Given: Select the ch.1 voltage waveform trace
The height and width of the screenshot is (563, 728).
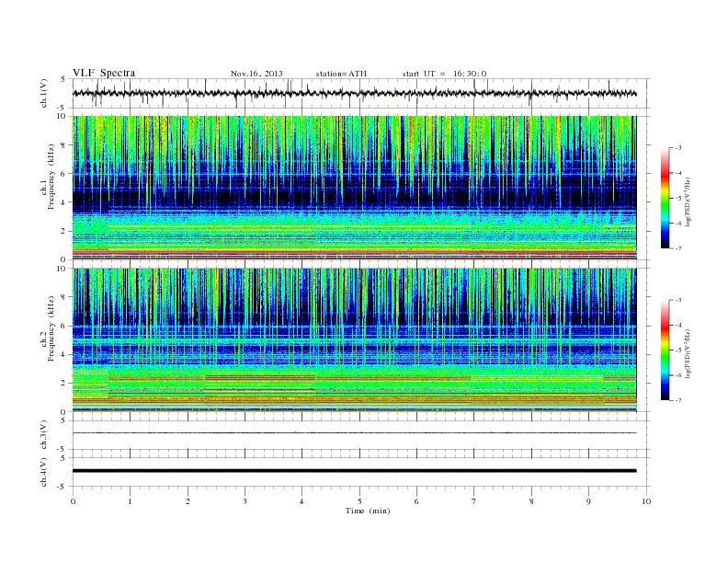Looking at the screenshot, I should (354, 93).
